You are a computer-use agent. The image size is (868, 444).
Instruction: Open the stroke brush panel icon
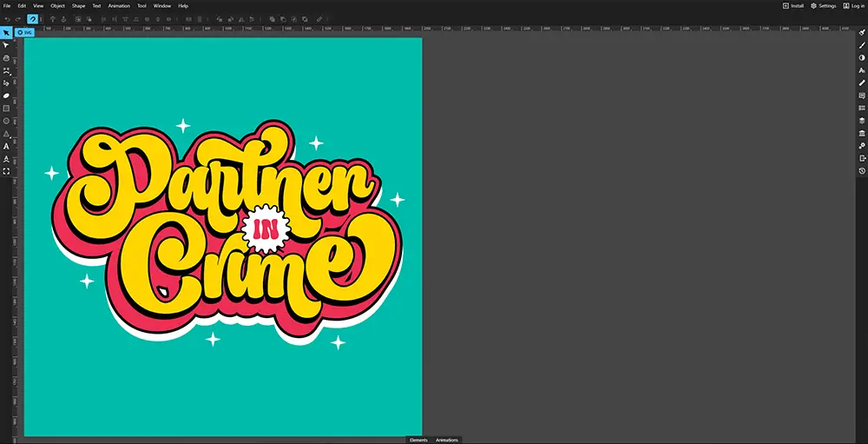click(x=862, y=45)
